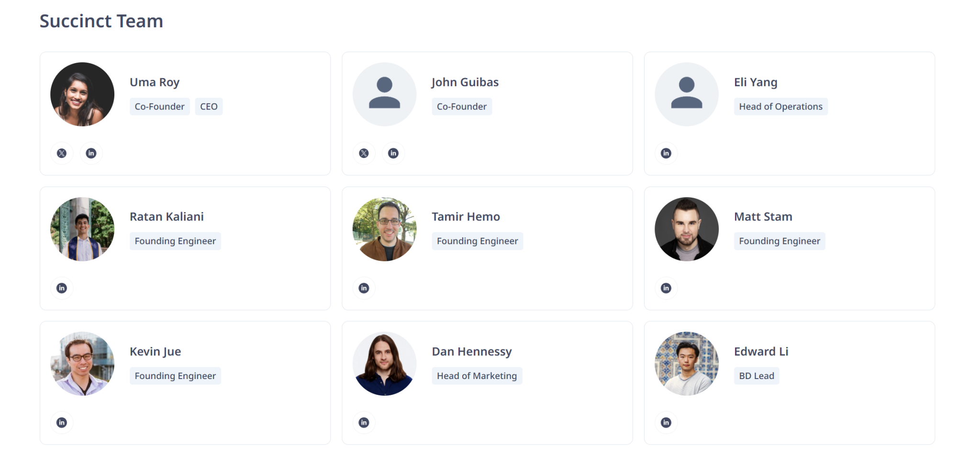This screenshot has width=980, height=458.
Task: Open John Guibas's LinkedIn icon
Action: click(x=393, y=153)
